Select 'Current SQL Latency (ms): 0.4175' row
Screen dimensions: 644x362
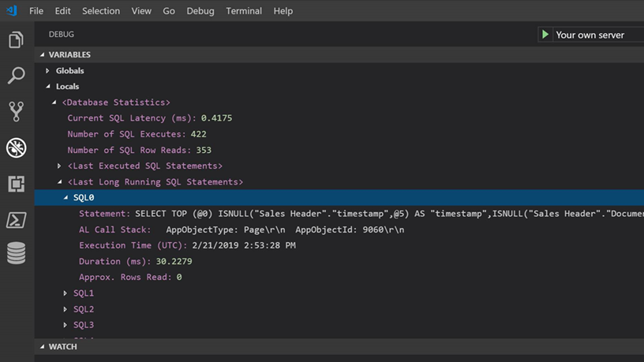[x=339, y=118]
